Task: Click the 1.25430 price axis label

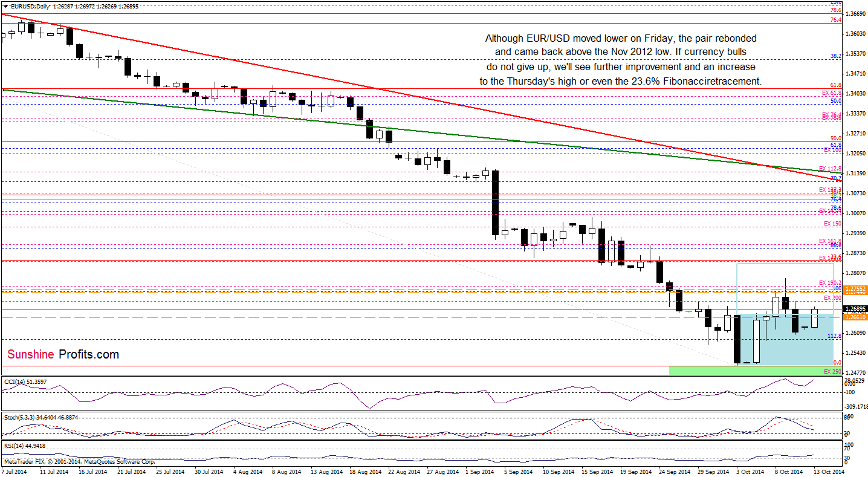Action: 856,353
